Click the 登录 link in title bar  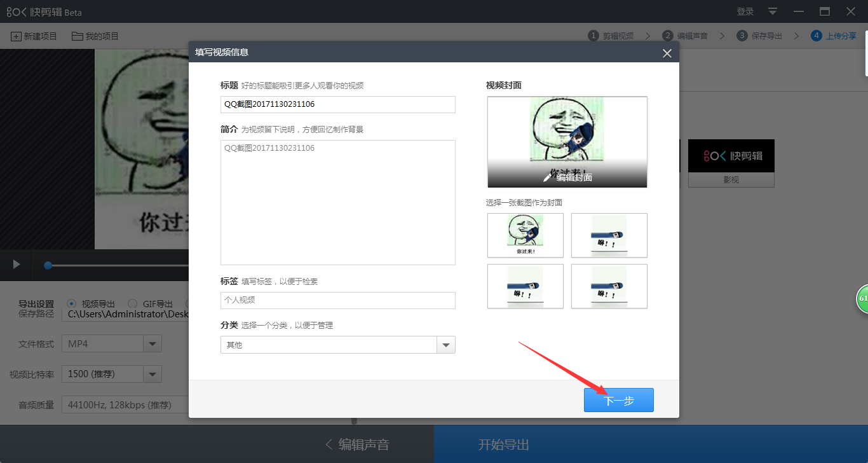[x=745, y=11]
